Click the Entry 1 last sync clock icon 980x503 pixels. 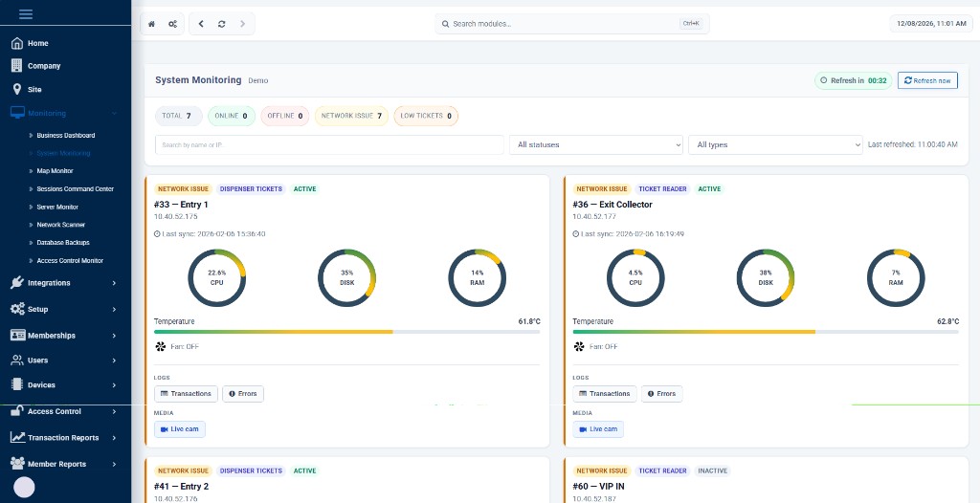[x=157, y=233]
